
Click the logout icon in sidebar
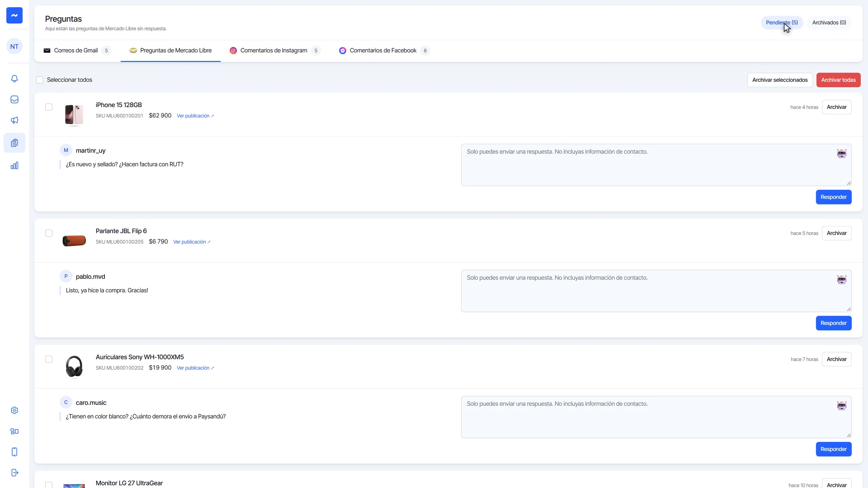14,473
